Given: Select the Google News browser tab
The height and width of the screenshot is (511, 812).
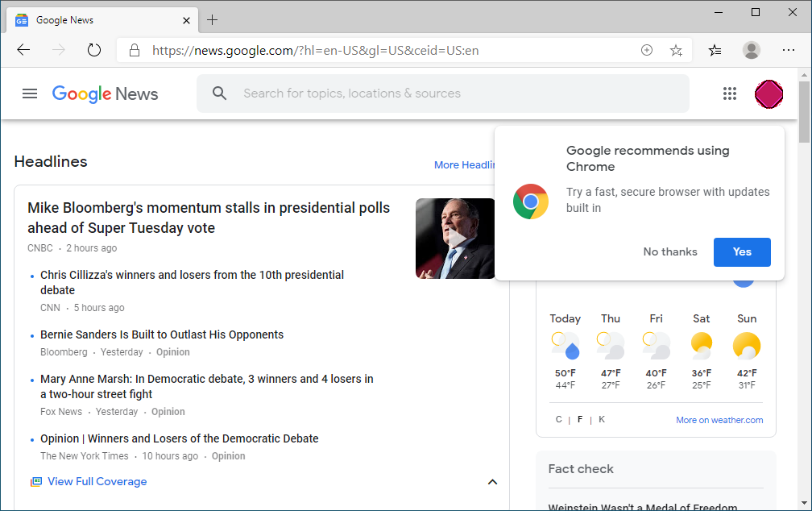Looking at the screenshot, I should 102,20.
